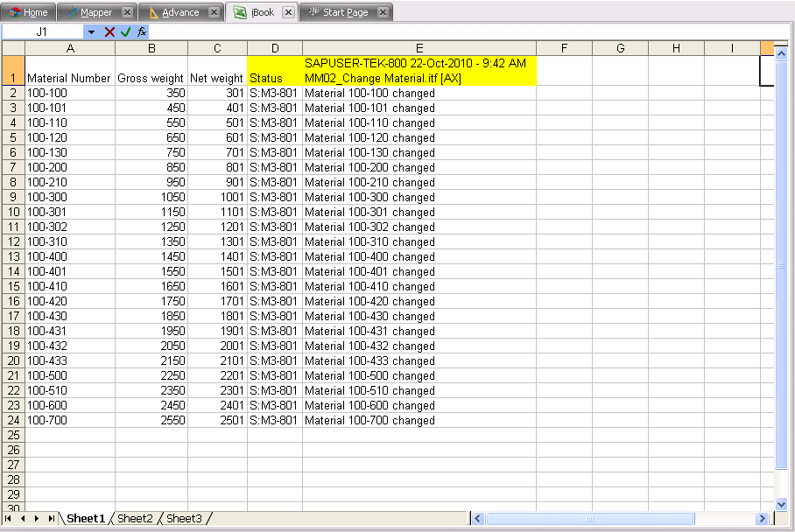Click the cancel entry red X icon

(109, 31)
